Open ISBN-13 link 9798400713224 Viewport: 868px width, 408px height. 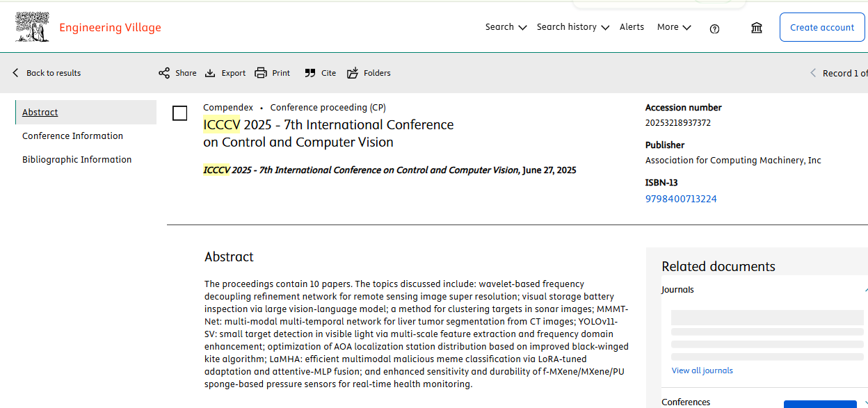pos(681,199)
